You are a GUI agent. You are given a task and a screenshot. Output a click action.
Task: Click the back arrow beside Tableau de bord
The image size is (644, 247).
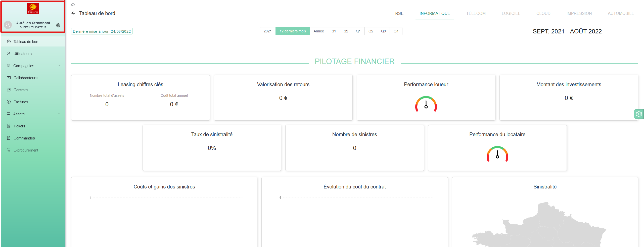pos(73,13)
